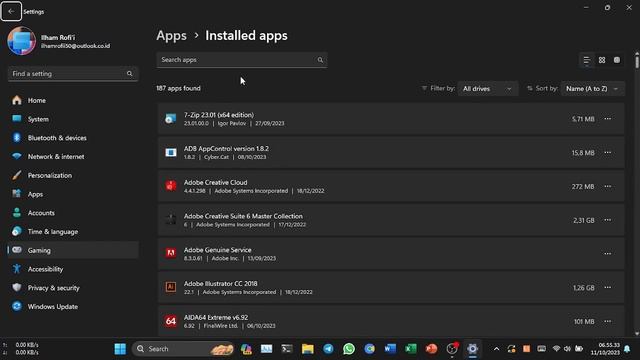640x360 pixels.
Task: Open Settings gear in the taskbar
Action: click(472, 349)
